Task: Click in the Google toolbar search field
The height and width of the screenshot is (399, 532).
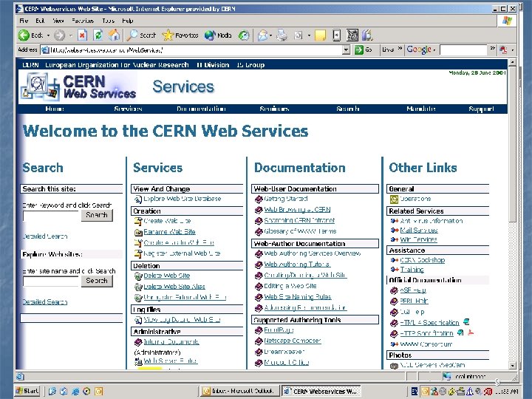Action: 463,50
